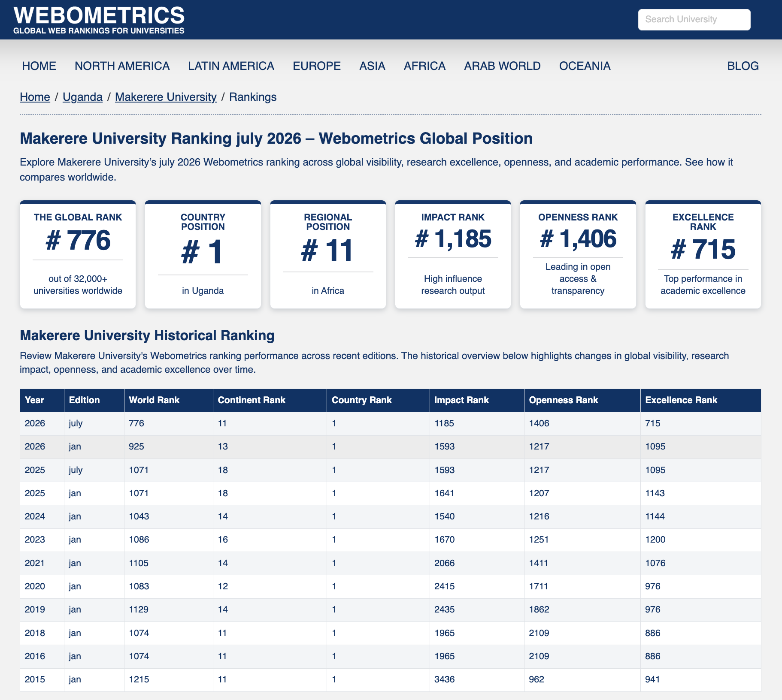Select world rank 776 table cell
The image size is (782, 700).
(x=169, y=423)
